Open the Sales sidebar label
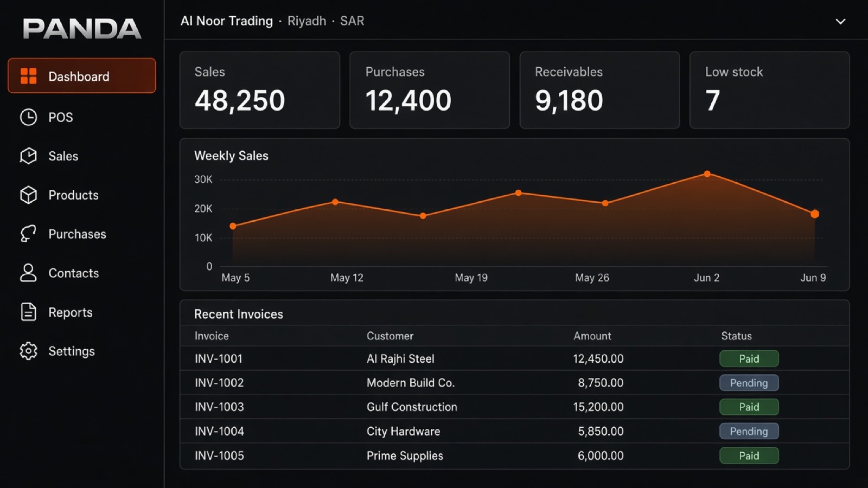The image size is (868, 488). pyautogui.click(x=63, y=156)
